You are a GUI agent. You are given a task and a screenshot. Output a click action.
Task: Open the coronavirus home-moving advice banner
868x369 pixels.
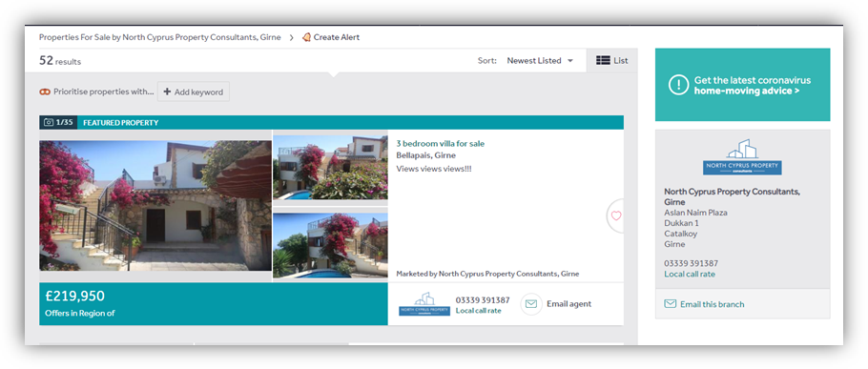pos(742,85)
